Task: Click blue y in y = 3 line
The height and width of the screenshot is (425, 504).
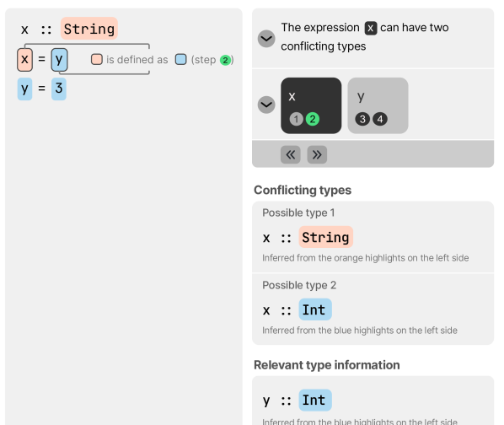Action: click(24, 89)
